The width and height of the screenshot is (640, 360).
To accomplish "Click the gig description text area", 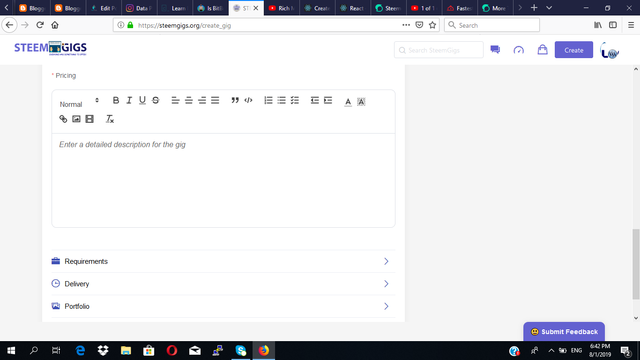I will pyautogui.click(x=223, y=180).
